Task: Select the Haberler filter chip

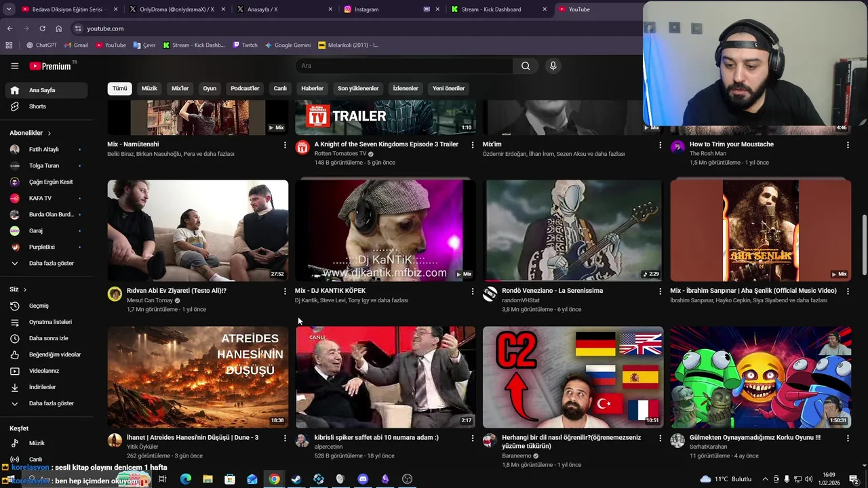Action: click(312, 88)
